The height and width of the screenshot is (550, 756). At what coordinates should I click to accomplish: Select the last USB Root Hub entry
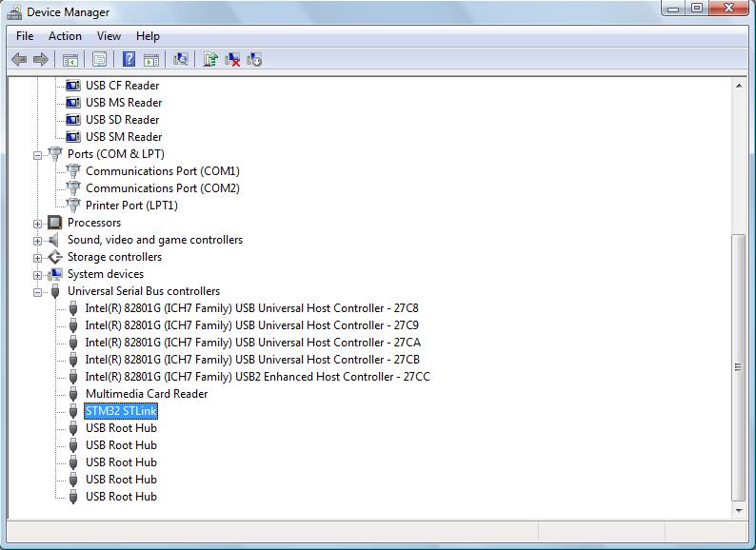click(x=121, y=497)
